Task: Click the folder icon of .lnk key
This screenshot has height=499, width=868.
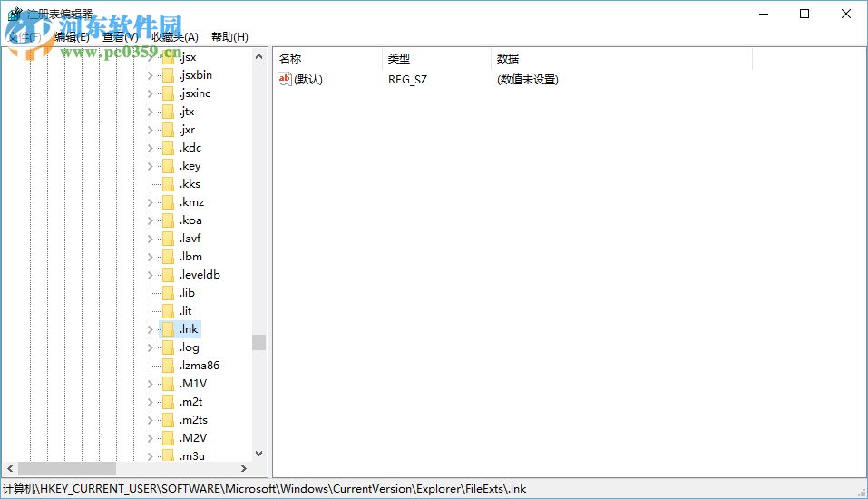Action: pos(169,329)
